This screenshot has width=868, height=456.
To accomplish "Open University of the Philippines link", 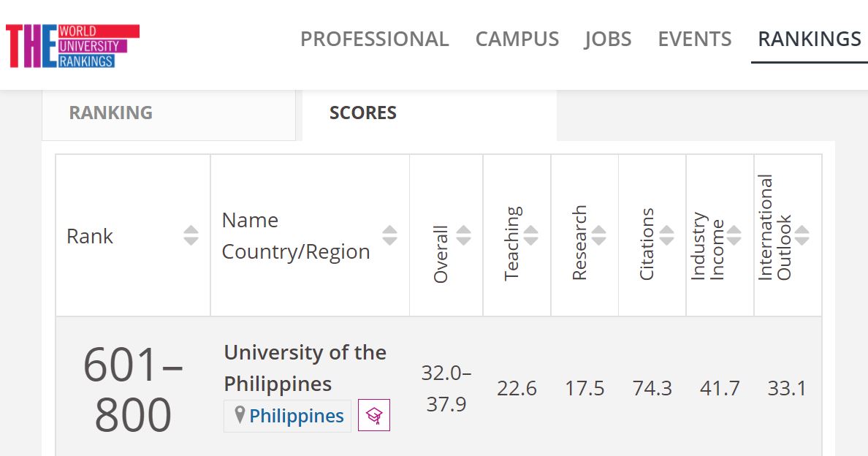I will [305, 368].
